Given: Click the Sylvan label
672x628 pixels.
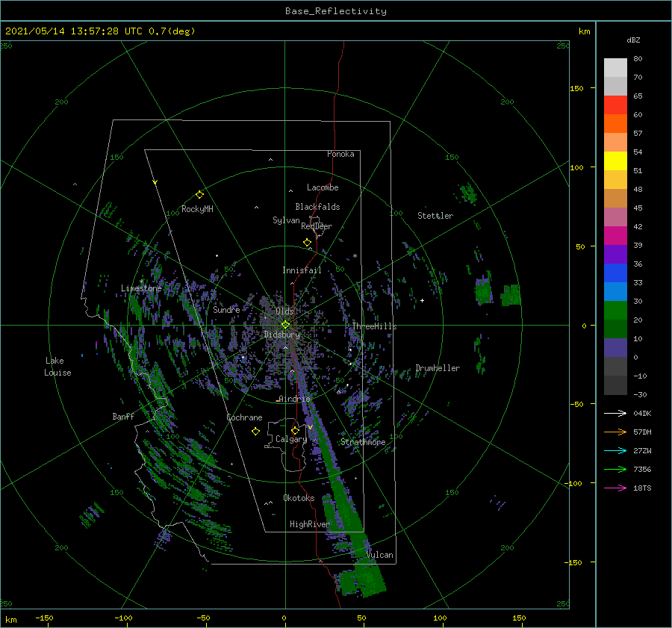Looking at the screenshot, I should (x=286, y=220).
